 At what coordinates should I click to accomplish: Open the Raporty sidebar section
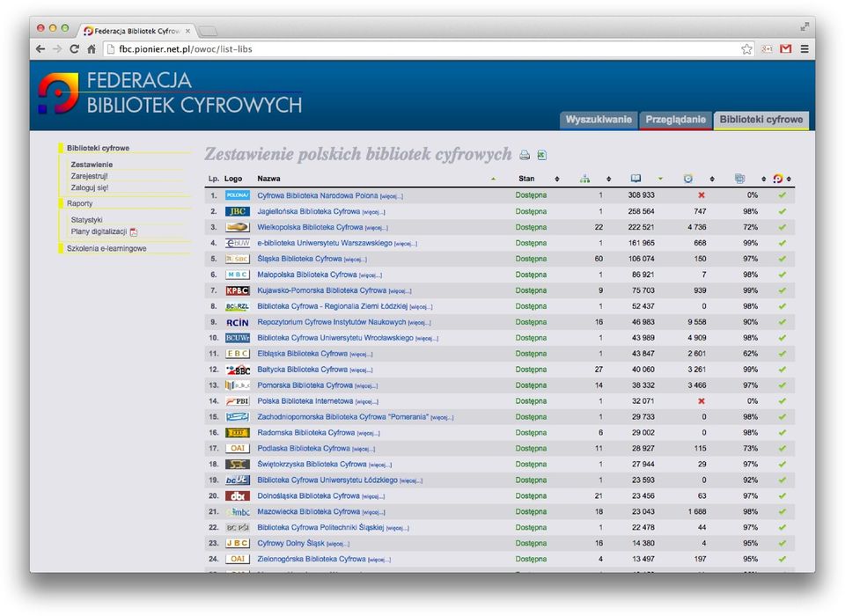coord(80,203)
